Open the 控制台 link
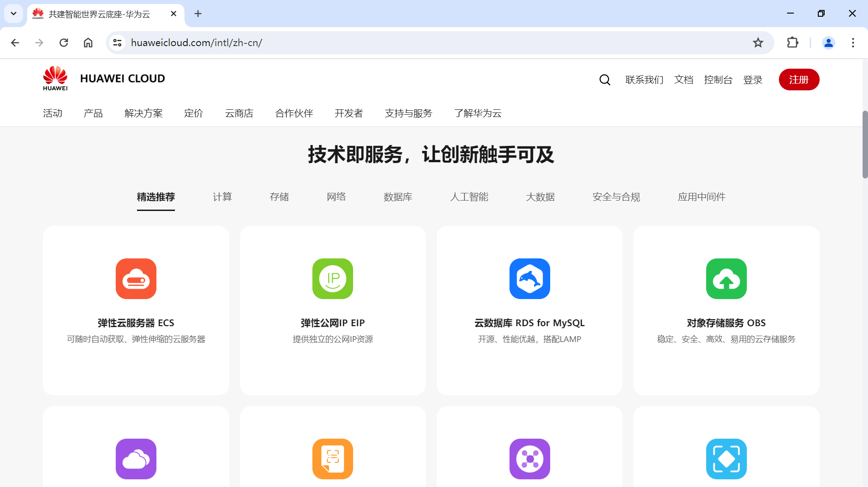Screen dimensions: 868x487 [x=718, y=80]
